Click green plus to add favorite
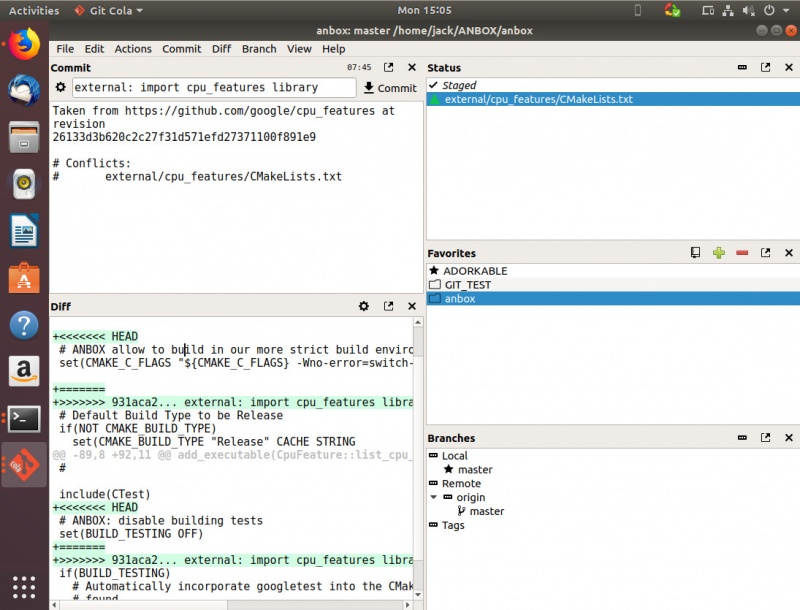The height and width of the screenshot is (610, 800). [718, 254]
